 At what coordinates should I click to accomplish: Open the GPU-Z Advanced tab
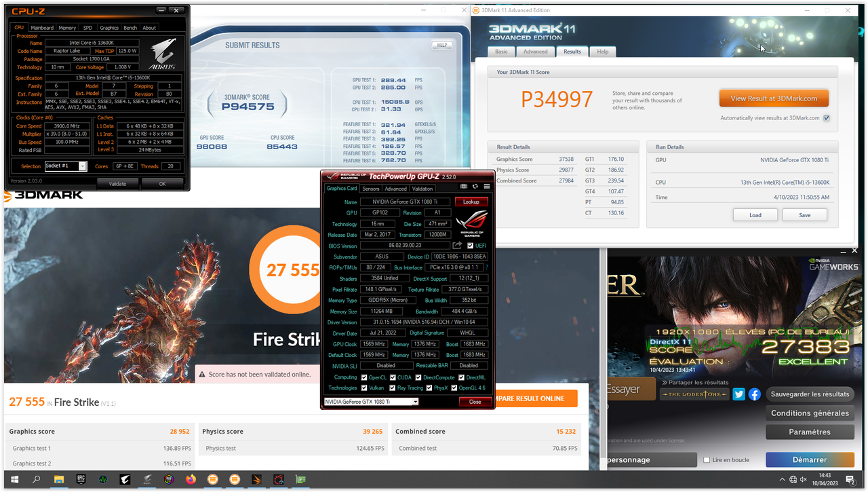[x=396, y=189]
